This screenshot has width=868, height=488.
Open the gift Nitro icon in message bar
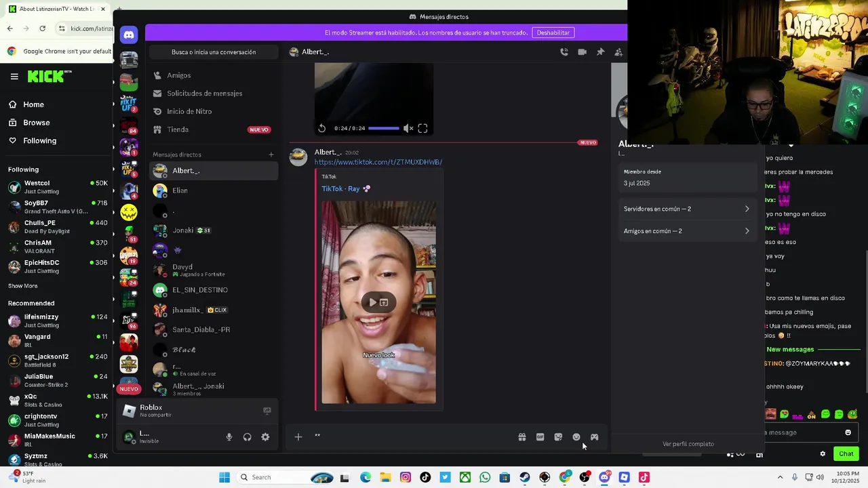coord(522,437)
